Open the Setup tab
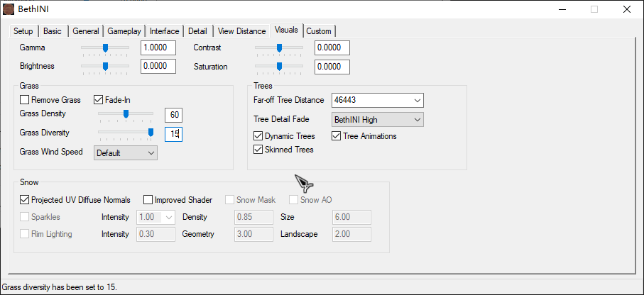Screen dimensions: 644x295 pyautogui.click(x=23, y=31)
